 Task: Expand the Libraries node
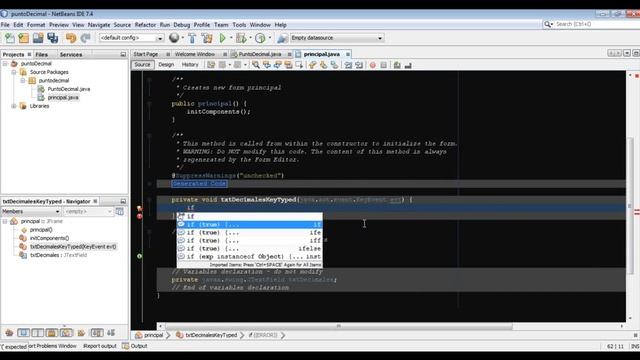click(14, 106)
